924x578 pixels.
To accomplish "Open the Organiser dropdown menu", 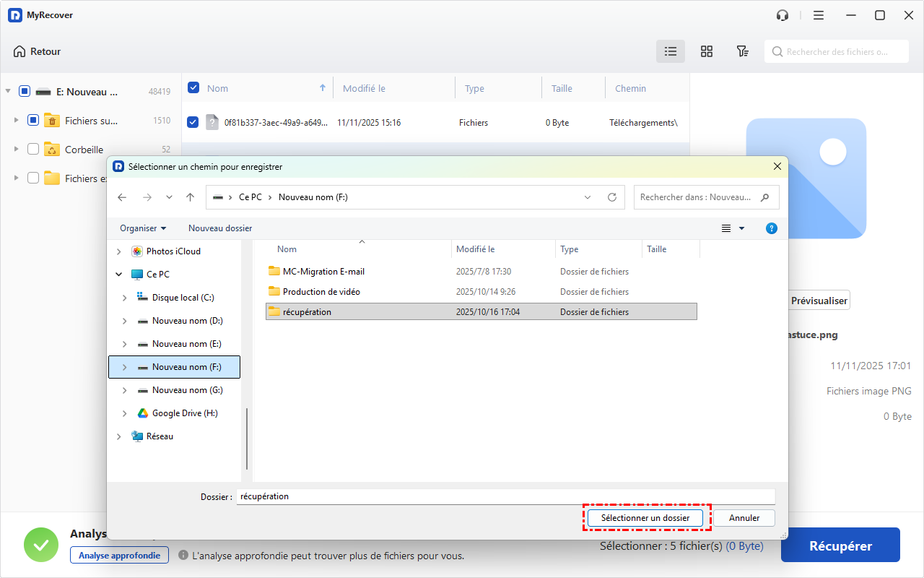I will pyautogui.click(x=143, y=228).
